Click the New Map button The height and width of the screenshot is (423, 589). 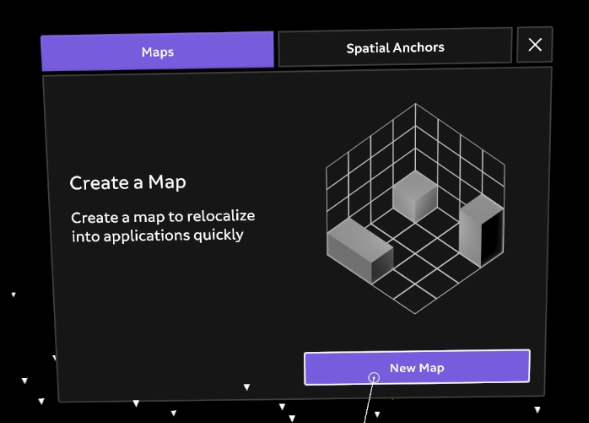pos(417,367)
